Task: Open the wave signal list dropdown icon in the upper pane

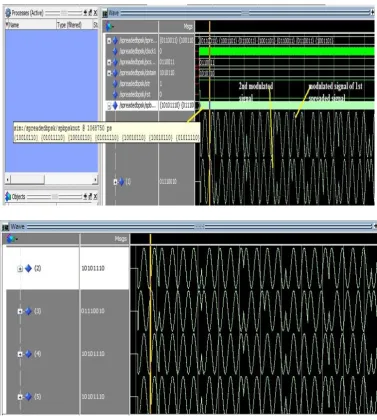Action: tap(110, 26)
